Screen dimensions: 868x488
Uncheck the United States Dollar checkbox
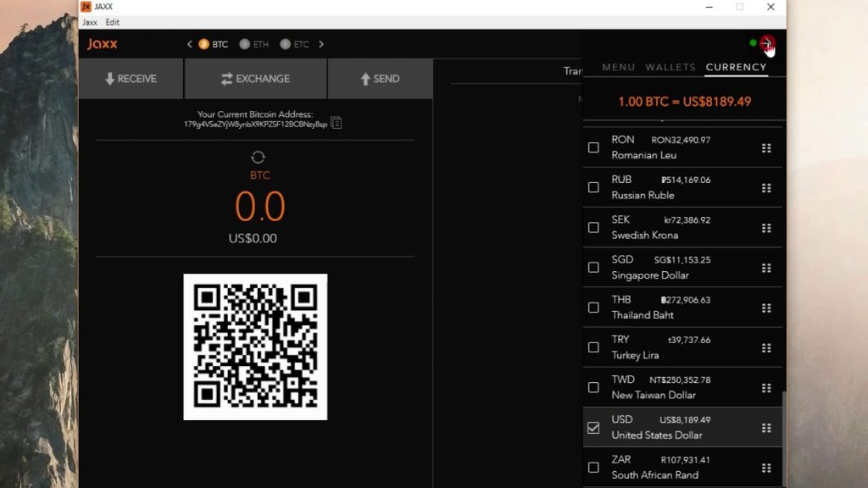pos(593,428)
